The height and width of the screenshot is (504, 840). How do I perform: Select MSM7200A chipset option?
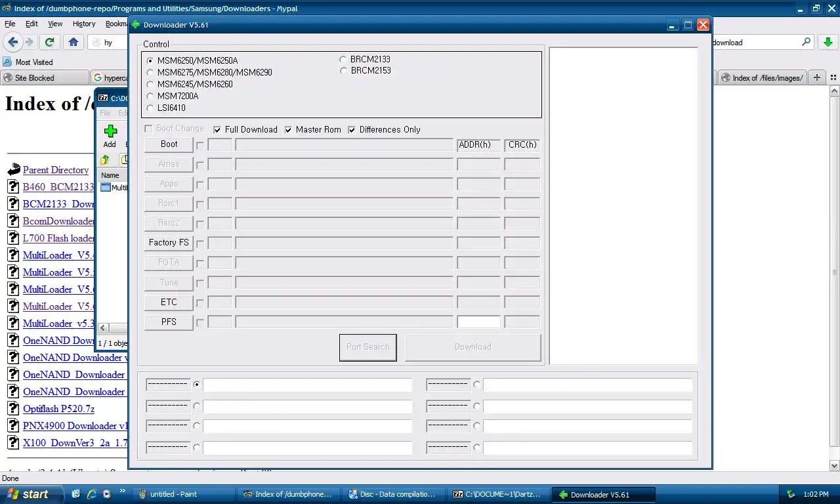coord(150,96)
